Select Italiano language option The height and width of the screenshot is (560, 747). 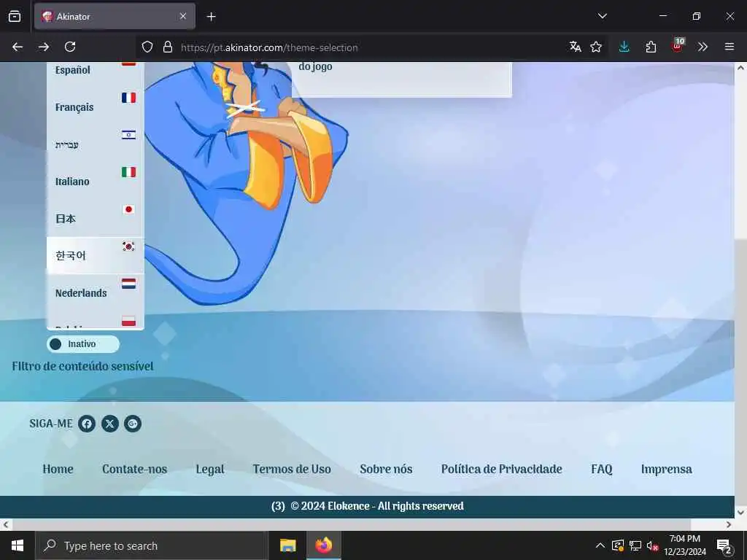(96, 182)
